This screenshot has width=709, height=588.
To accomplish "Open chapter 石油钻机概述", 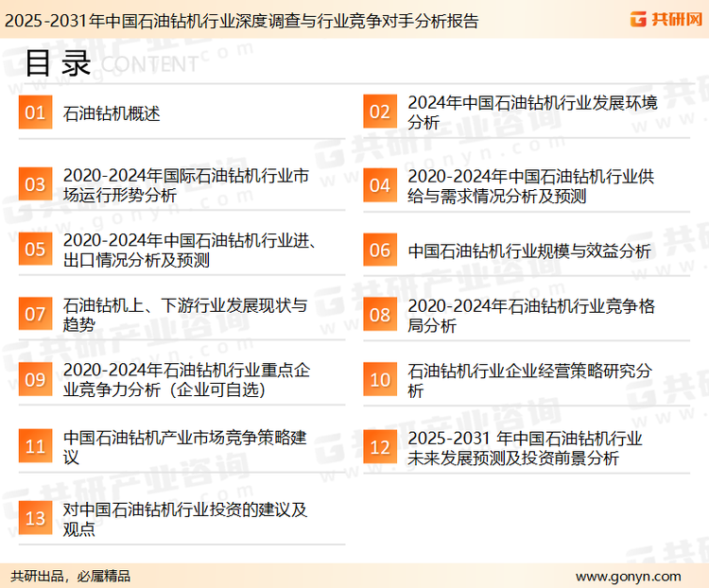I will (x=112, y=113).
